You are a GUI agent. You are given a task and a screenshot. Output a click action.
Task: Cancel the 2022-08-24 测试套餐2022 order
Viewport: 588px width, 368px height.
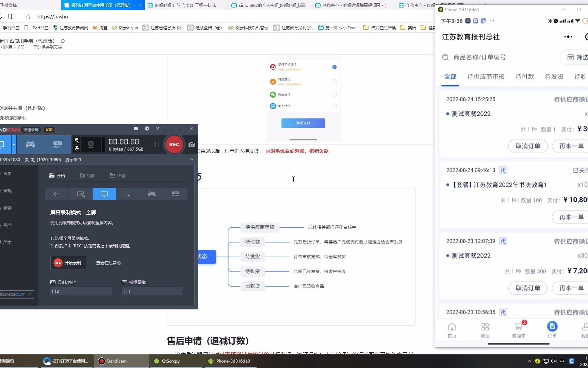[528, 146]
